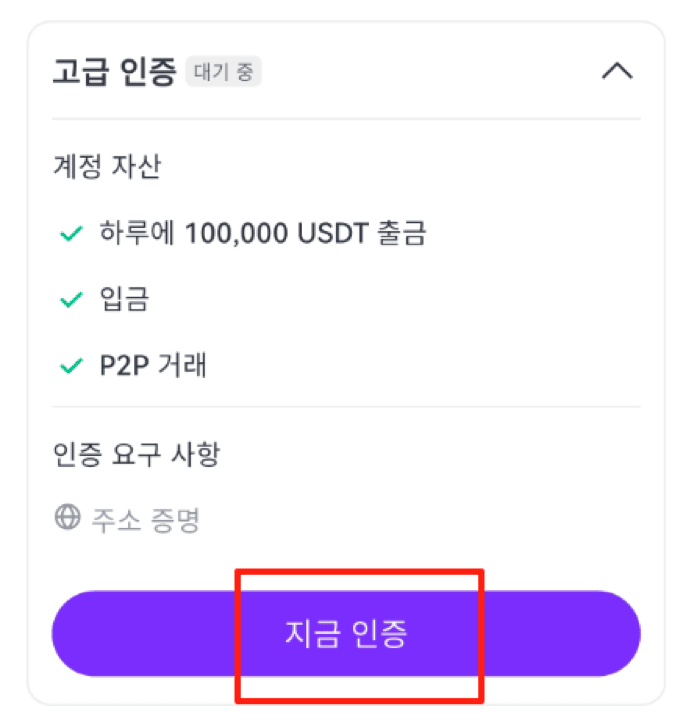
Task: Click the divider line under 고급 인증 header
Action: [346, 119]
